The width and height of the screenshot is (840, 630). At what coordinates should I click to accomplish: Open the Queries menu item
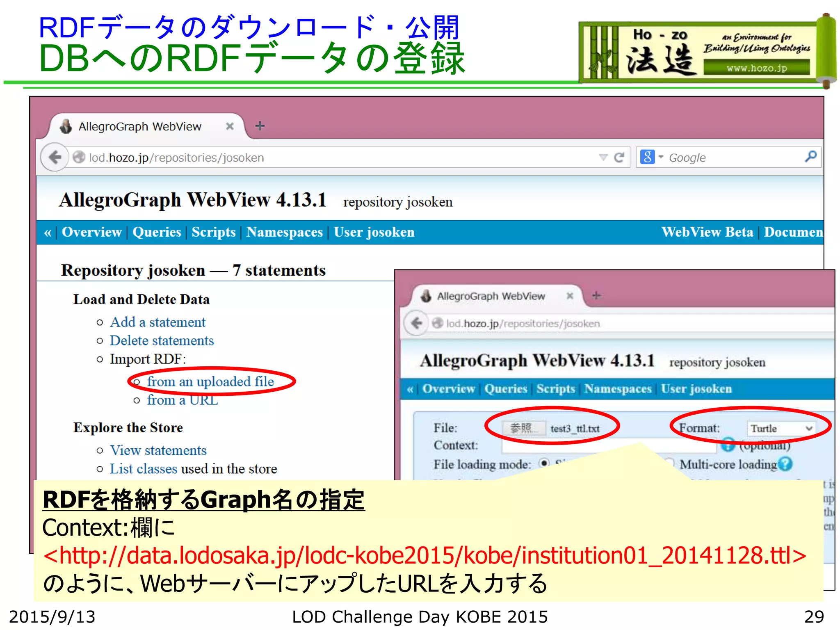click(x=157, y=232)
